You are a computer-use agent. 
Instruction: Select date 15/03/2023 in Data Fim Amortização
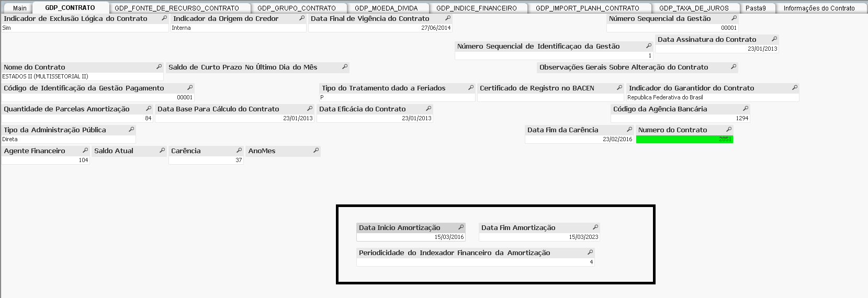click(x=539, y=237)
